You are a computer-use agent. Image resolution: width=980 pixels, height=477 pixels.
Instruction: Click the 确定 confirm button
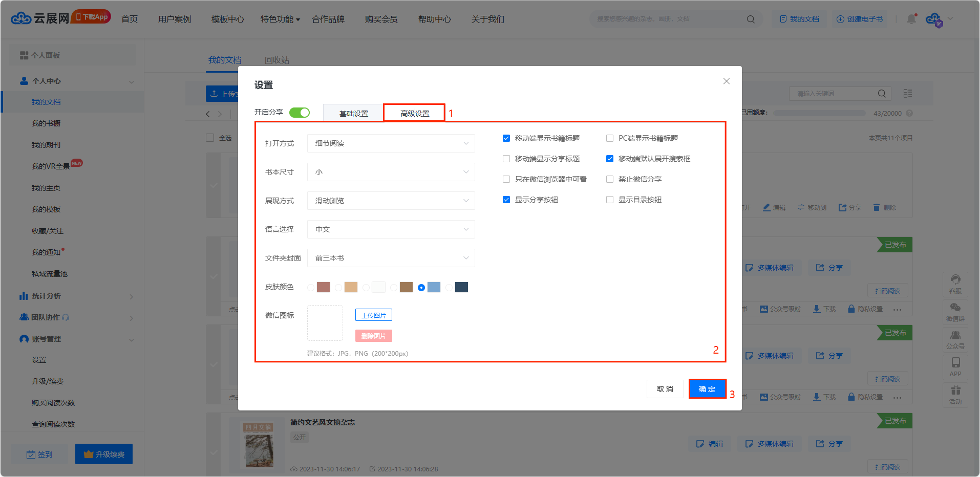707,389
